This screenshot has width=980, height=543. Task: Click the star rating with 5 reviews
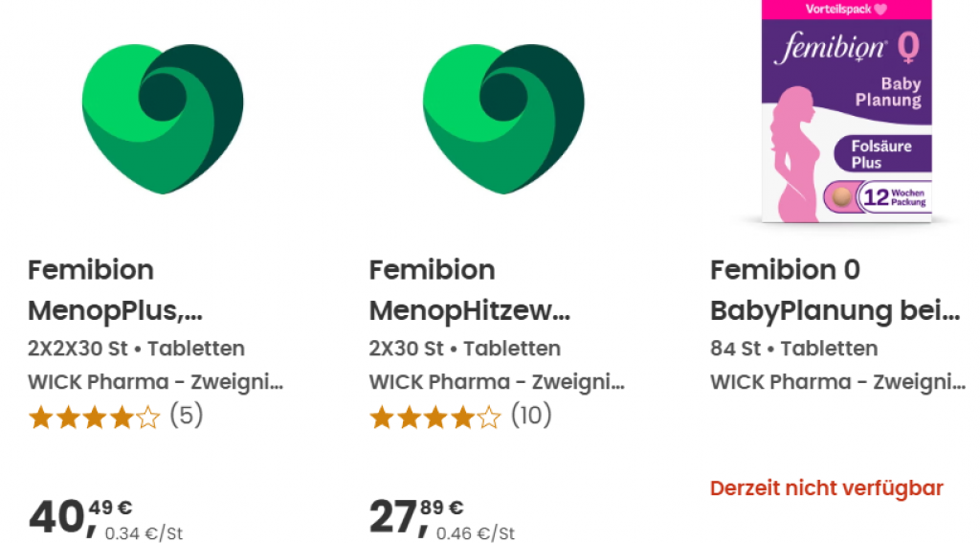[x=94, y=418]
